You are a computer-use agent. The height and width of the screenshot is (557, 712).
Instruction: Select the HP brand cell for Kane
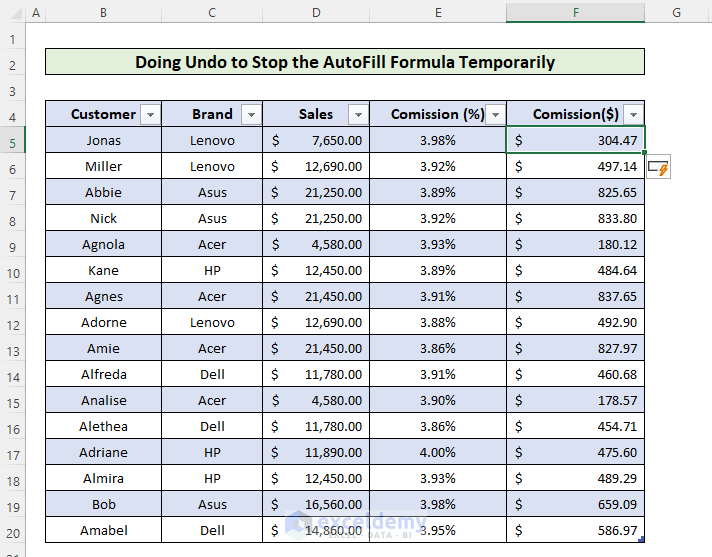pos(212,271)
